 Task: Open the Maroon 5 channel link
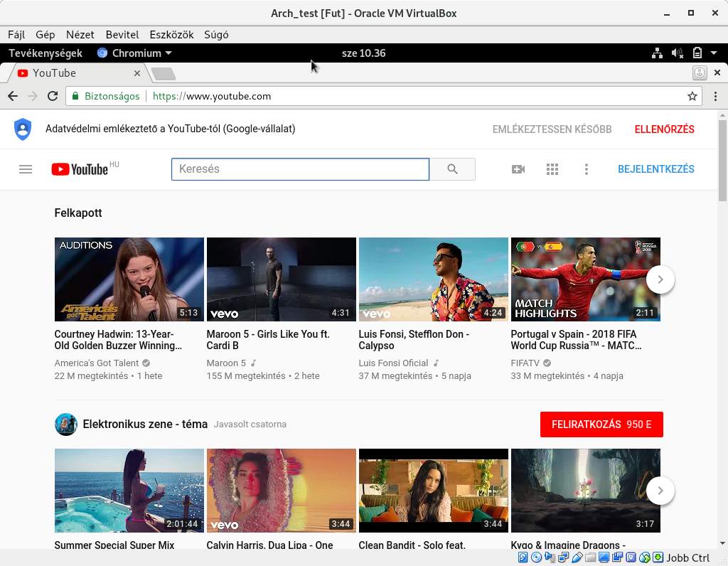(x=226, y=363)
